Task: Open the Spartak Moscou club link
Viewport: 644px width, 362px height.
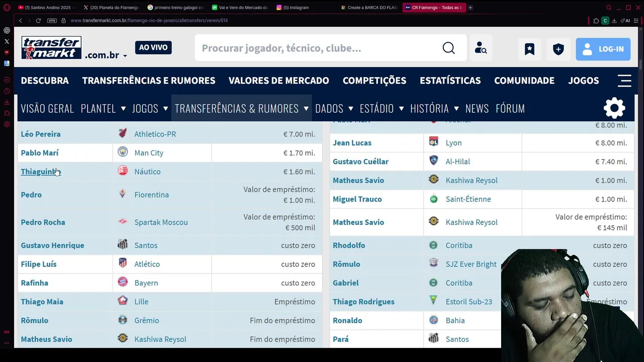Action: tap(161, 222)
